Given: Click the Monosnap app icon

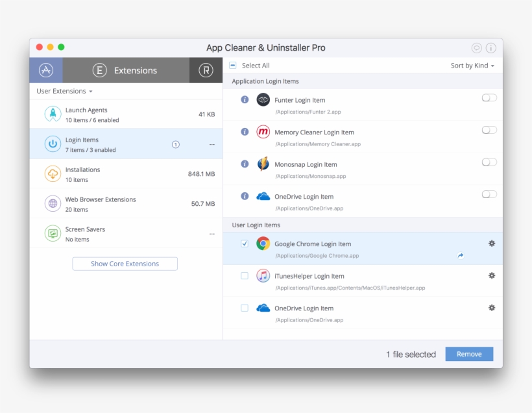Looking at the screenshot, I should click(x=263, y=164).
